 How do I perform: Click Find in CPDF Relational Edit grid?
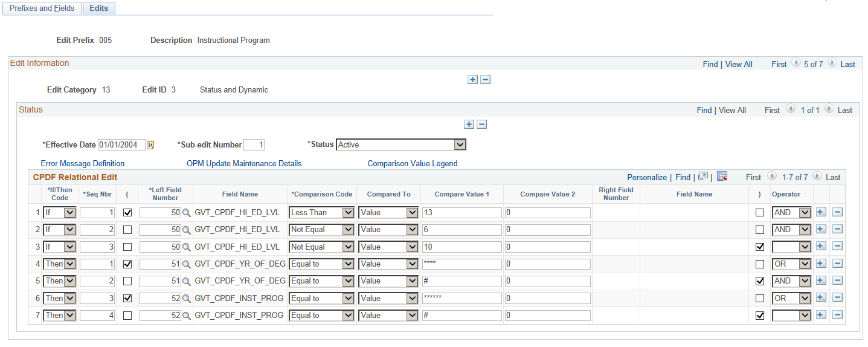683,177
